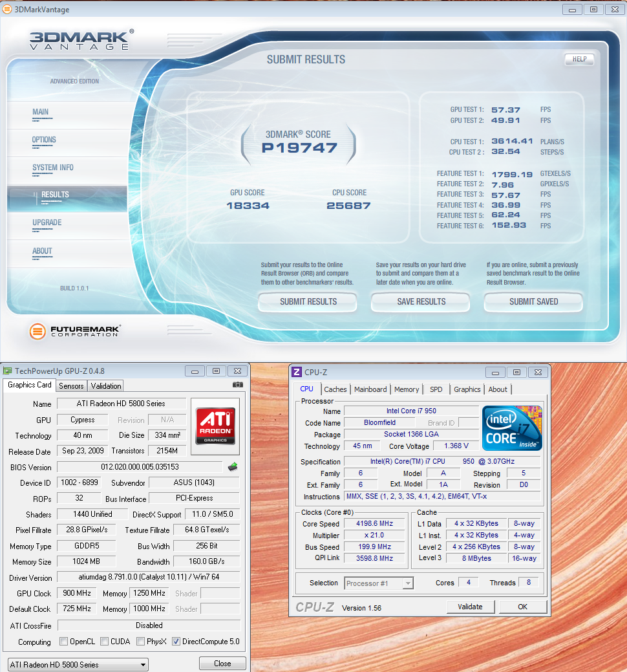
Task: Click the SAVE RESULTS button
Action: click(x=421, y=301)
